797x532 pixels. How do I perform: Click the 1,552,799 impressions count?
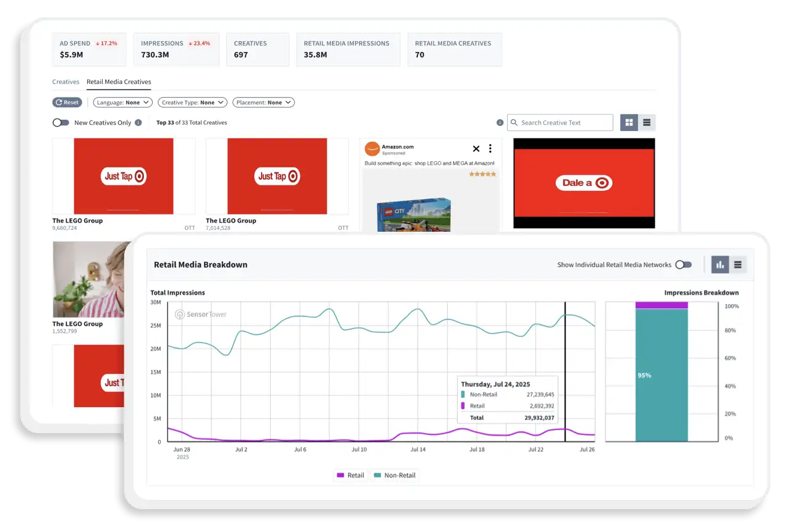65,331
